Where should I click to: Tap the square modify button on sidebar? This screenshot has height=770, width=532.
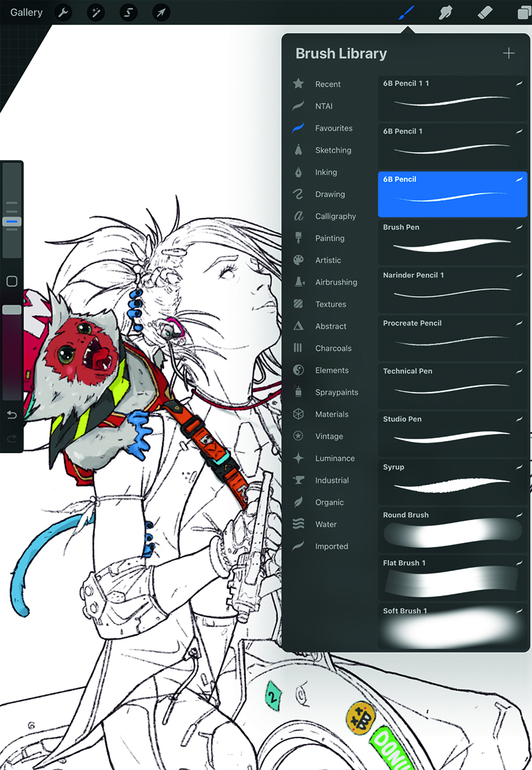(11, 281)
